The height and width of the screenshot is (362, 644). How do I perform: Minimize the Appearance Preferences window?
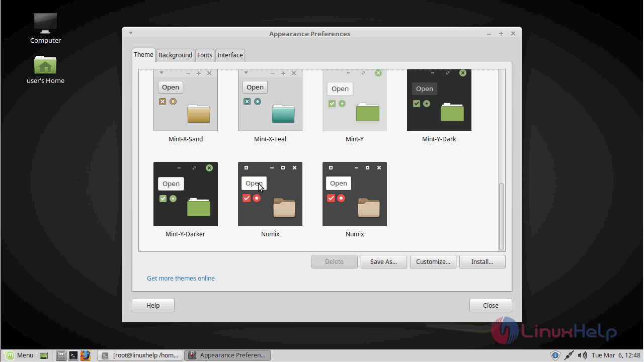[x=489, y=34]
